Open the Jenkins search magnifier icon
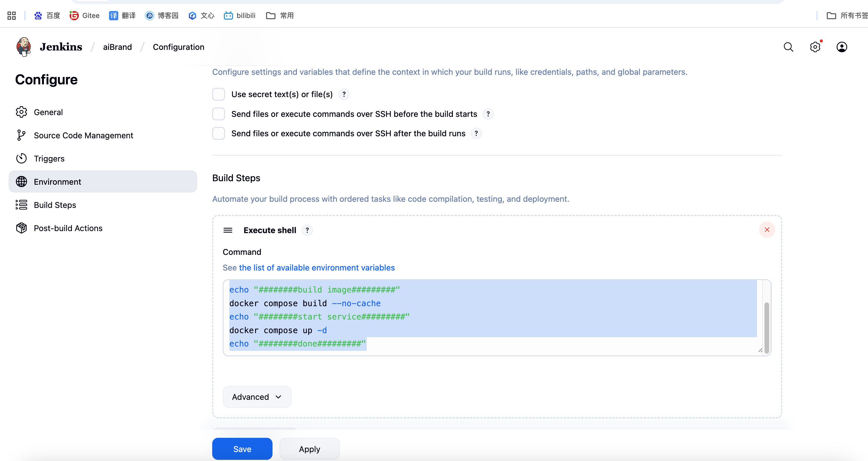This screenshot has width=868, height=461. click(x=788, y=47)
